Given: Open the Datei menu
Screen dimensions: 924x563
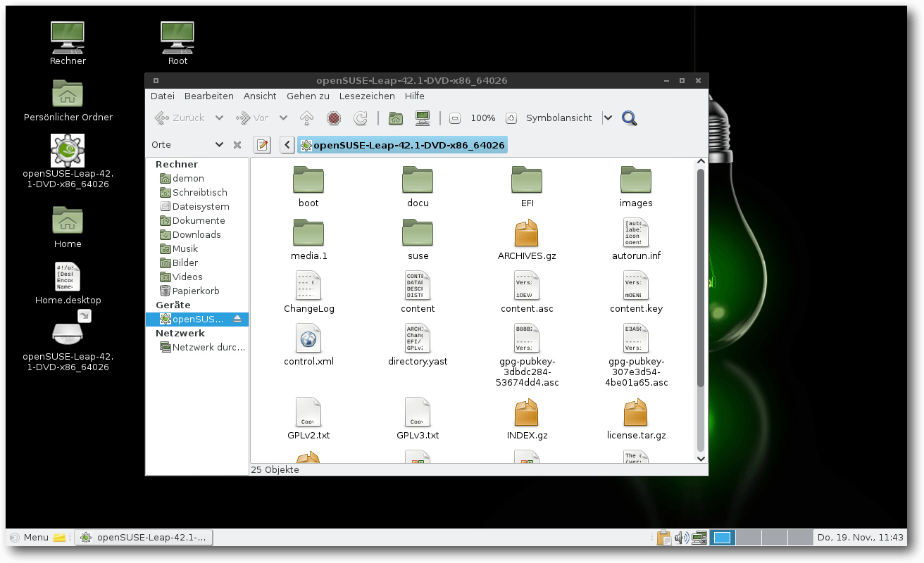Looking at the screenshot, I should pyautogui.click(x=163, y=96).
